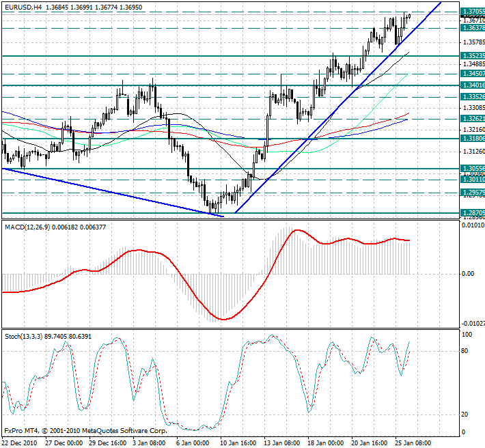Click the 1.3352 price level tag
The height and width of the screenshot is (448, 485).
pyautogui.click(x=473, y=97)
